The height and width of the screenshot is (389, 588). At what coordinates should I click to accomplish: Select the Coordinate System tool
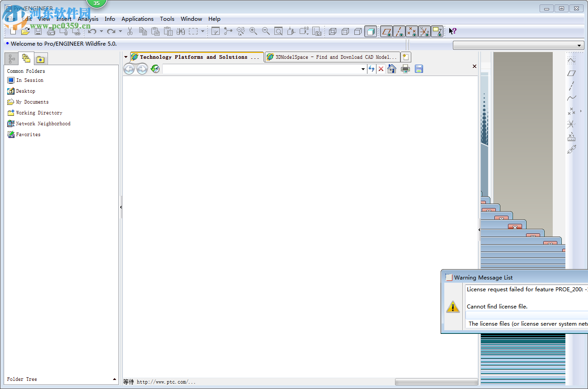coord(571,123)
